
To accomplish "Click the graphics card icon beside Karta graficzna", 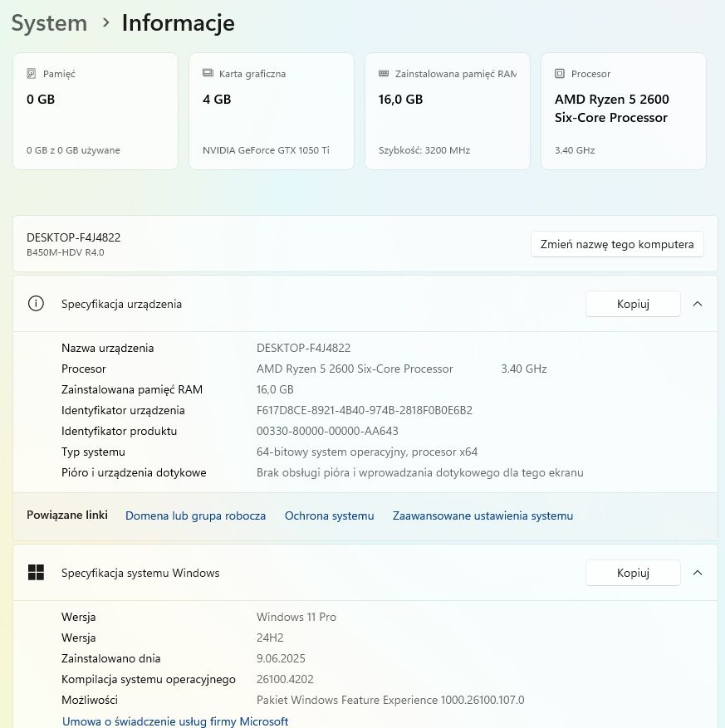I will tap(208, 73).
